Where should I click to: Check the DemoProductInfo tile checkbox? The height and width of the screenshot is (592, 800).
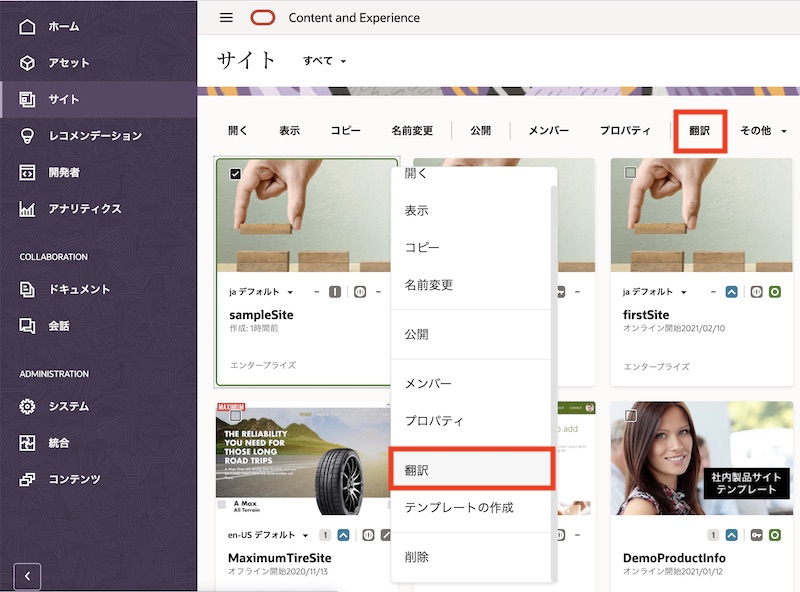[630, 415]
